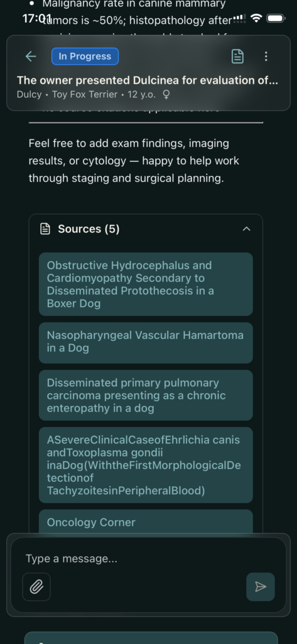The height and width of the screenshot is (644, 297).
Task: Open the Ehrlichia canis and Toxoplasma source
Action: pos(146,465)
